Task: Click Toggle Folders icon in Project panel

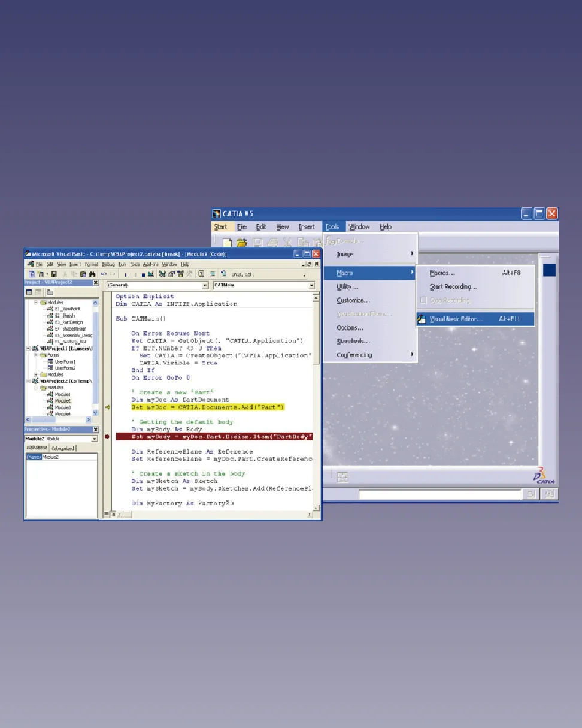Action: (x=49, y=292)
